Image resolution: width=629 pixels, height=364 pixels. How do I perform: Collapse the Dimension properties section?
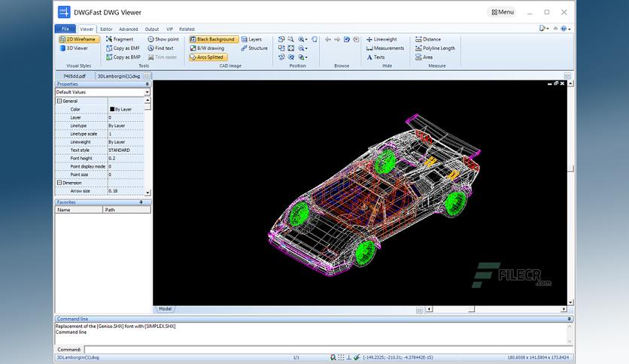coord(59,183)
